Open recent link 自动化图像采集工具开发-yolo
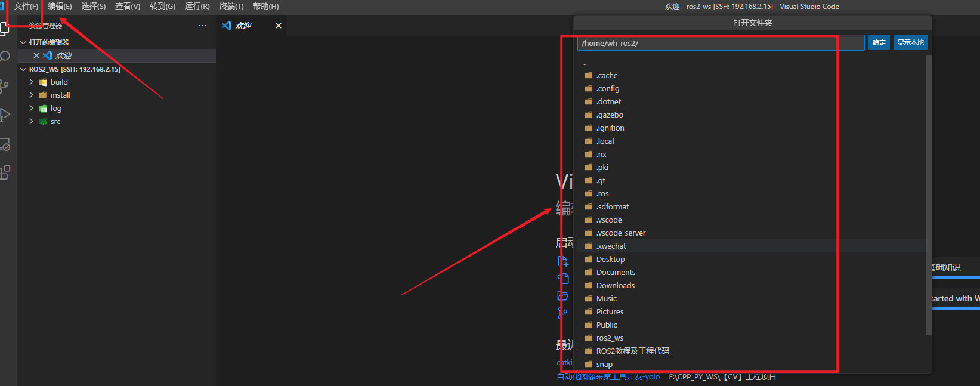This screenshot has height=386, width=980. pyautogui.click(x=608, y=377)
